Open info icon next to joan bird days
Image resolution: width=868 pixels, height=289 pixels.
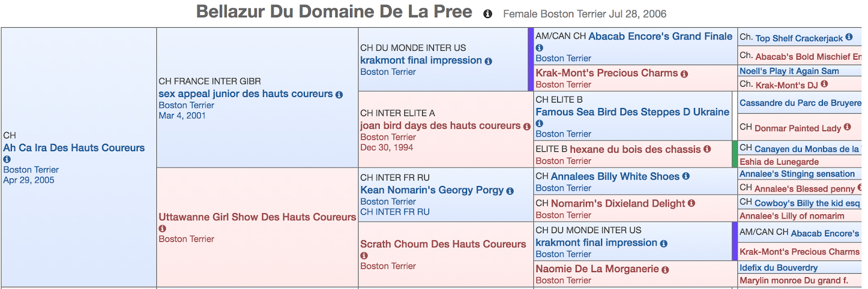coord(527,126)
